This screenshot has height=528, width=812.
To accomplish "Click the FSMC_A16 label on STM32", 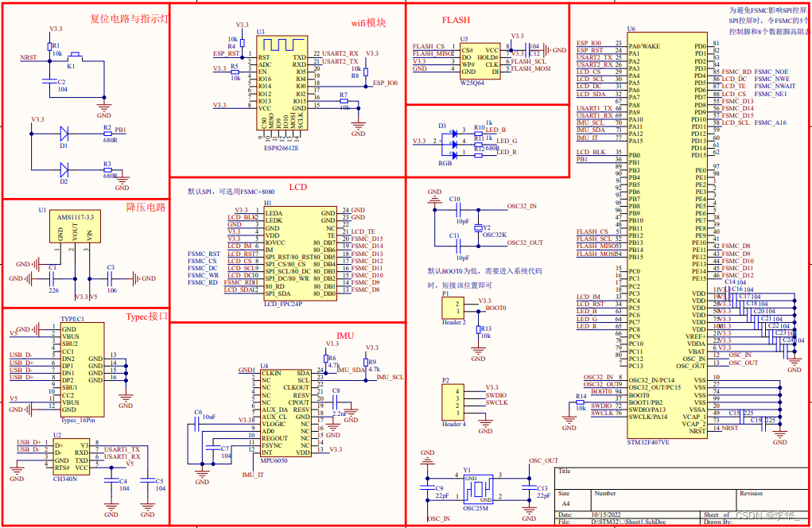I will click(771, 122).
